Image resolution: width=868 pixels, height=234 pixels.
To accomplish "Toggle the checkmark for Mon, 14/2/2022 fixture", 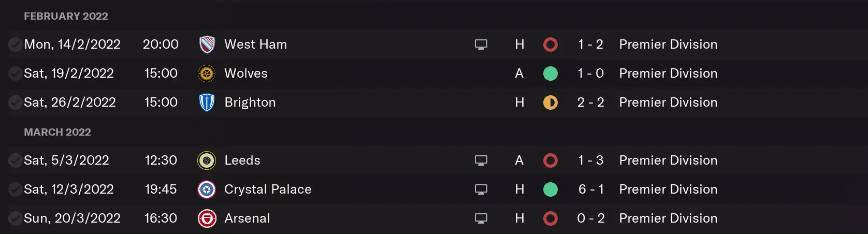I will click(x=15, y=45).
